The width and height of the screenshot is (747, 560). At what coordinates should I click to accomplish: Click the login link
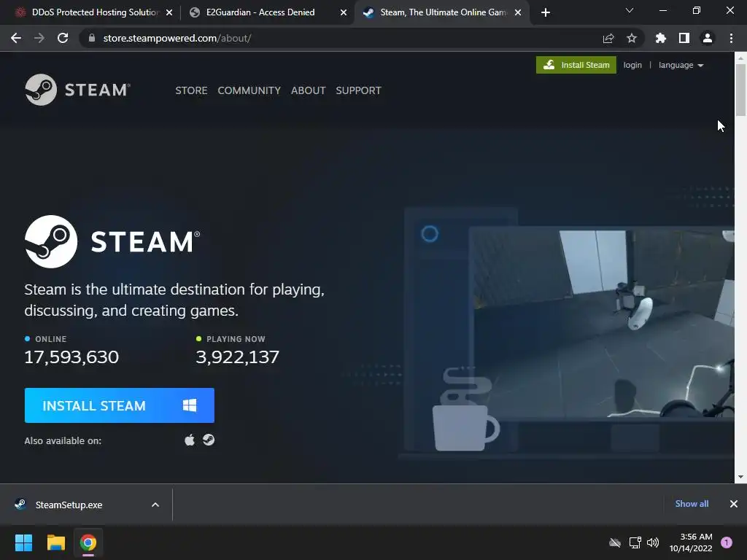(x=632, y=65)
